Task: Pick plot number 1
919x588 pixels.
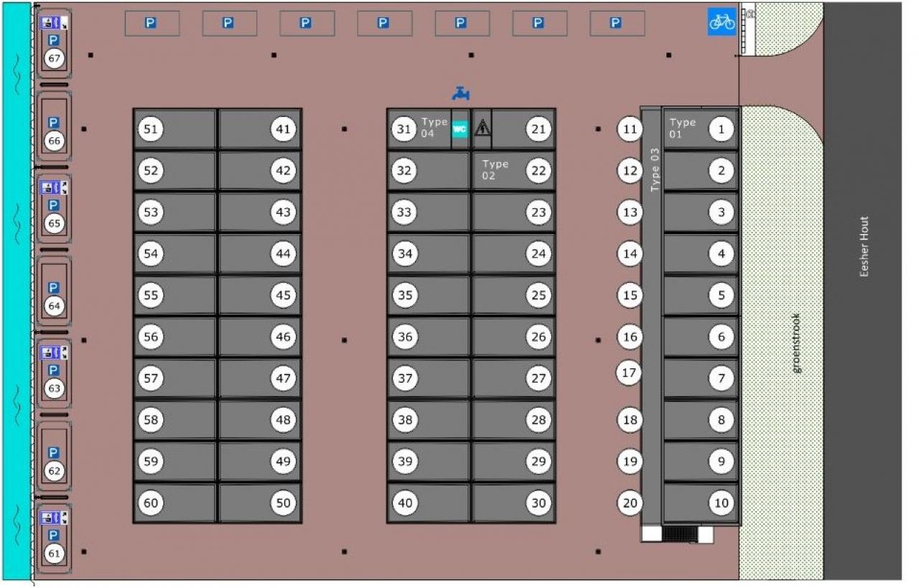Action: [722, 129]
